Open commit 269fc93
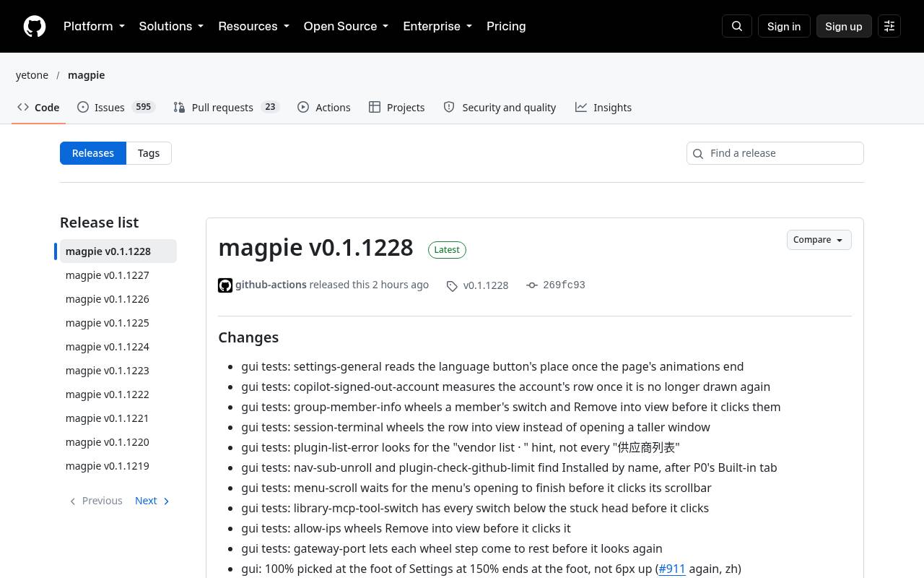Image resolution: width=924 pixels, height=578 pixels. click(x=564, y=285)
